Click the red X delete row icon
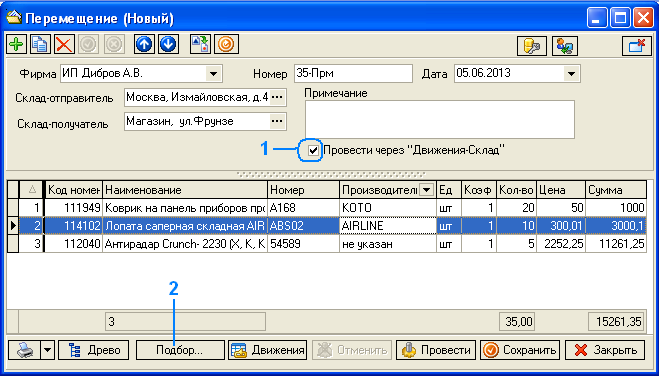 coord(64,44)
